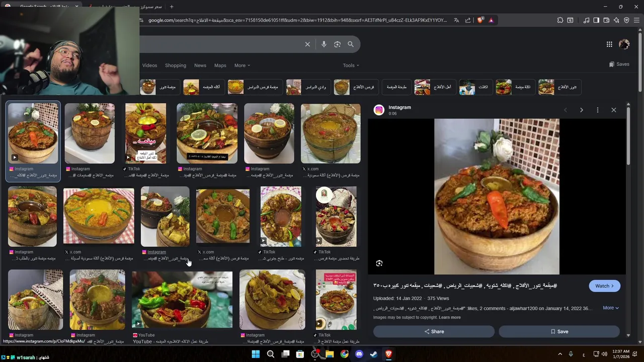Open Brave Wallet icon

[606, 20]
